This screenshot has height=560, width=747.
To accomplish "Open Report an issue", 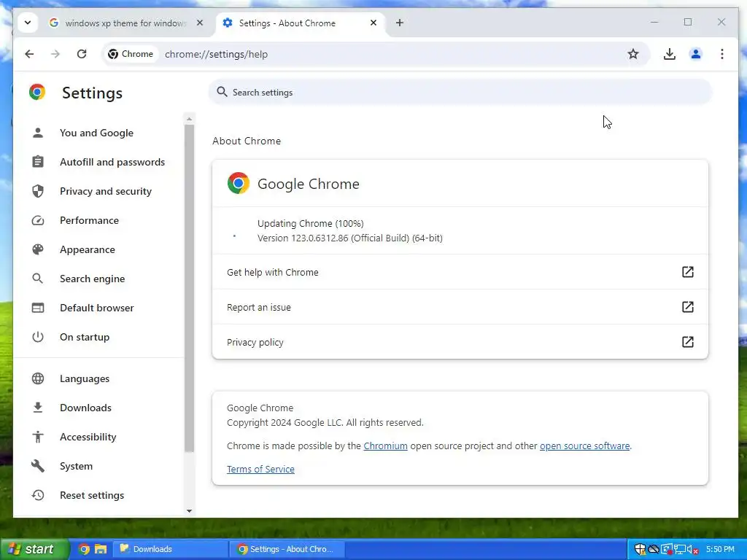I will [460, 307].
